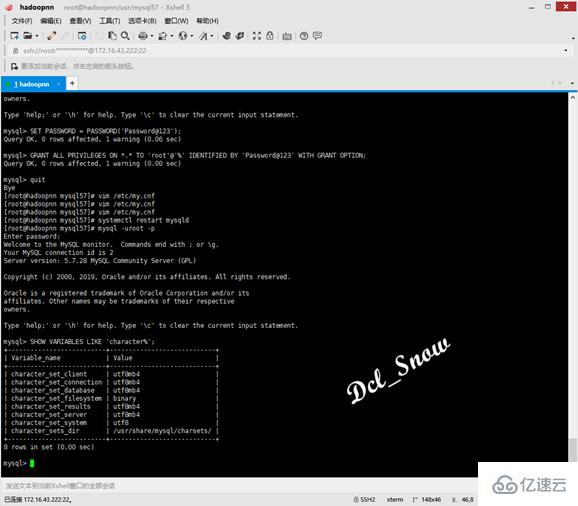Click the Print icon
The image size is (578, 506).
pos(143,35)
